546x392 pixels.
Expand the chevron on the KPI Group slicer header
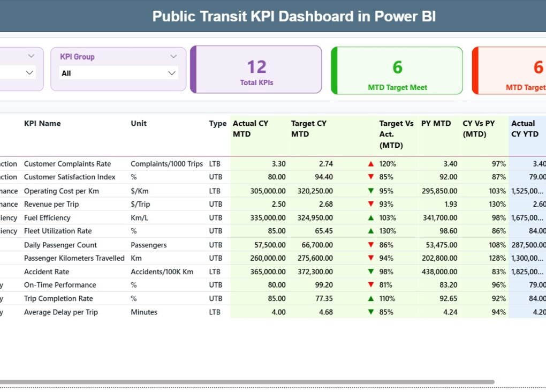click(x=173, y=56)
